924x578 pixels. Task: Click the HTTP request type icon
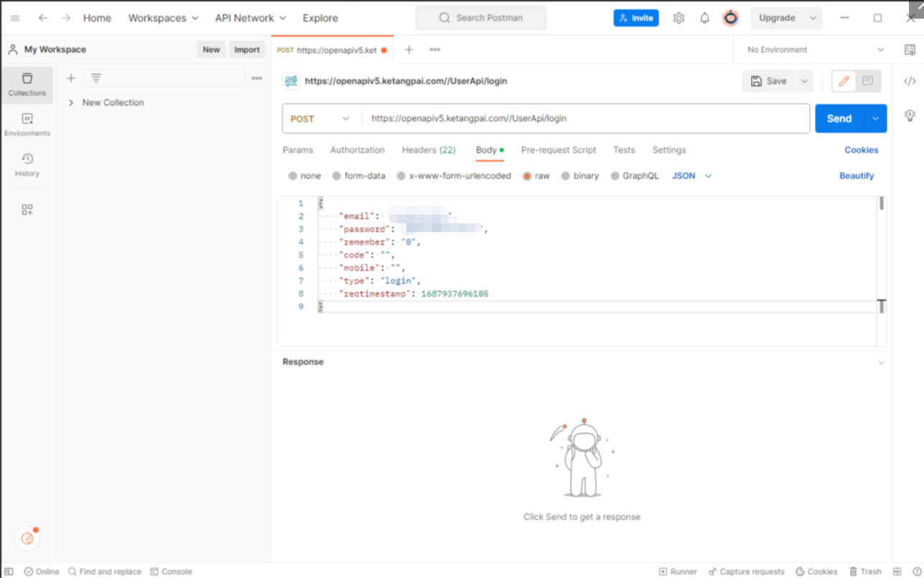point(291,81)
